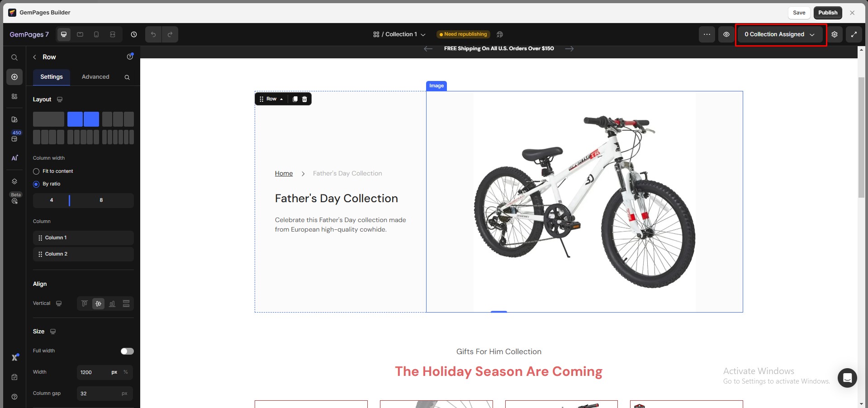Toggle the Full width switch
Viewport: 868px width, 408px height.
[x=127, y=351]
